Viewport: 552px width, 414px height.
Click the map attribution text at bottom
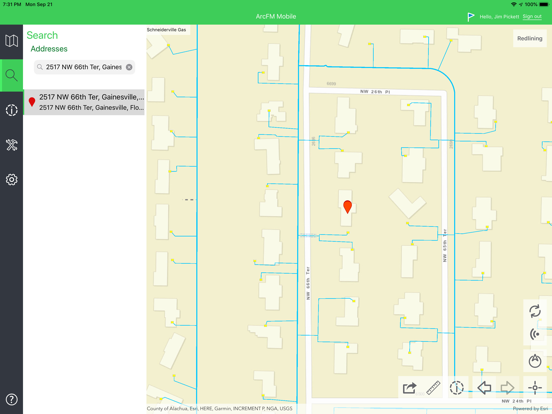[219, 408]
